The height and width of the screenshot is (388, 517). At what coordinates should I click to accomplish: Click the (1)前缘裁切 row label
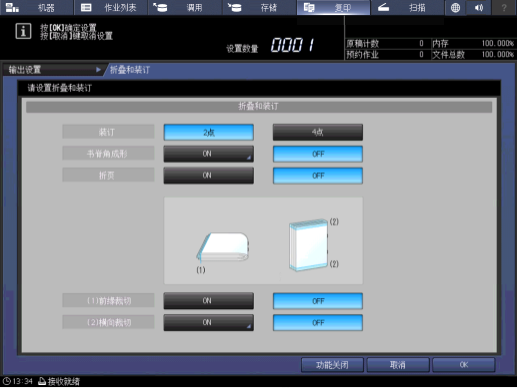pyautogui.click(x=108, y=301)
